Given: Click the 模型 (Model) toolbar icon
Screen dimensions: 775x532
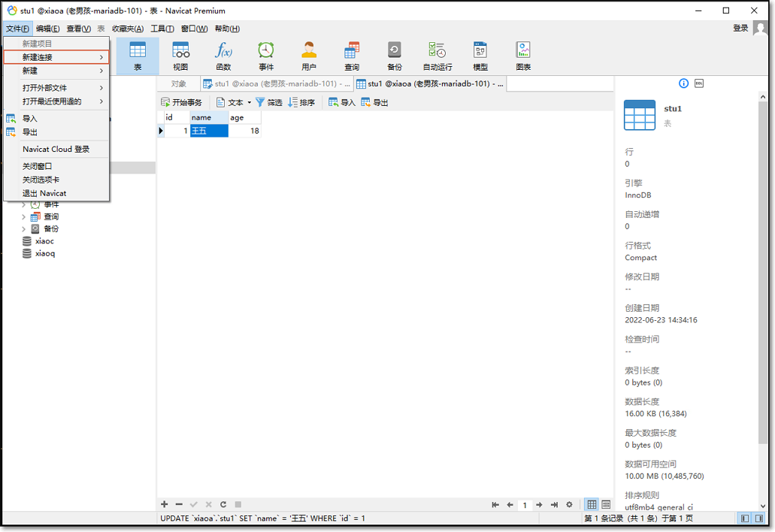Looking at the screenshot, I should (x=480, y=56).
